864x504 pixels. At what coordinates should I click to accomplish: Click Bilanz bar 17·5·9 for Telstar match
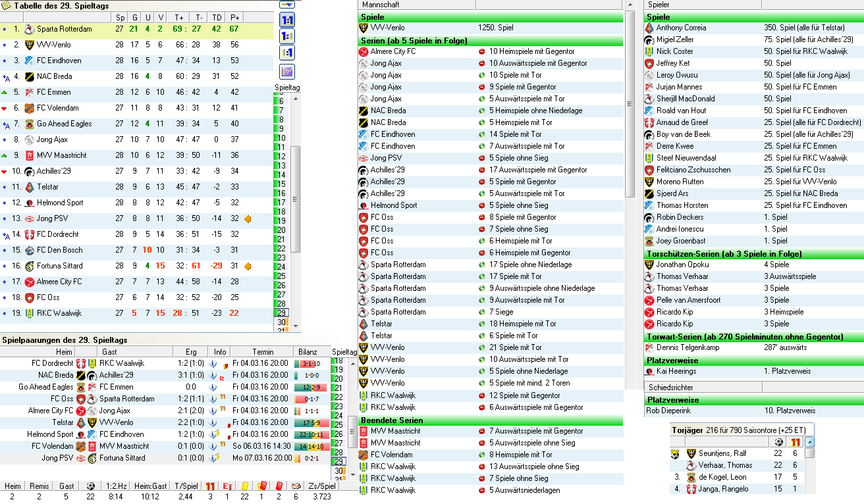pos(311,422)
